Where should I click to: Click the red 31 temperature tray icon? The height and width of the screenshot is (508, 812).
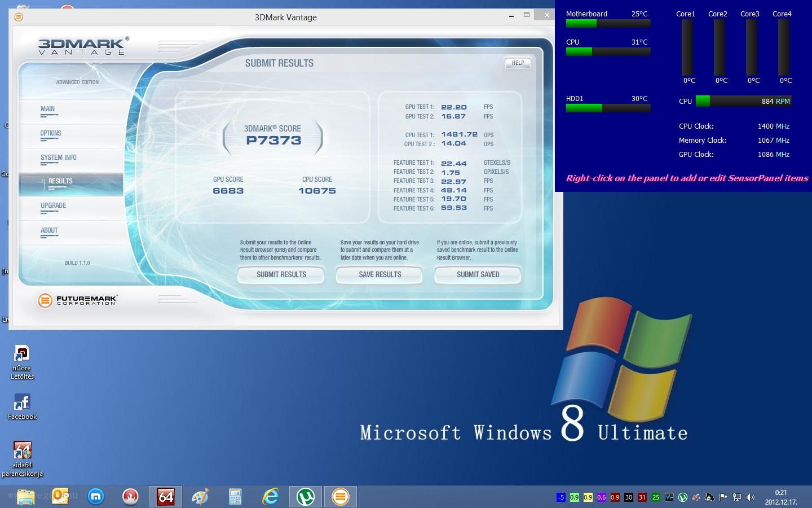[x=642, y=497]
